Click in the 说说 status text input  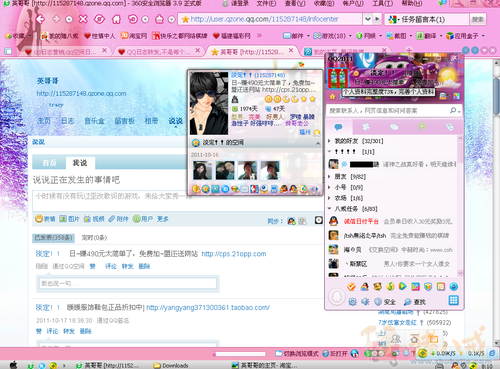tap(179, 201)
